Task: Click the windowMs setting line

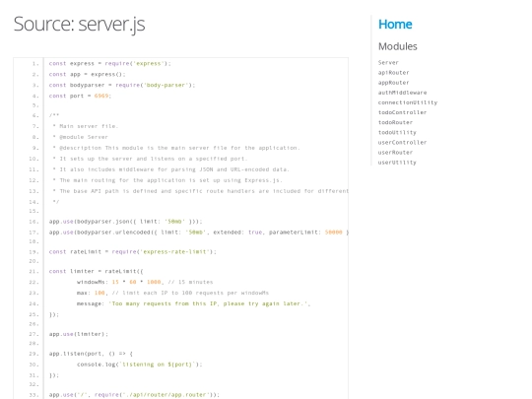Action: point(145,283)
